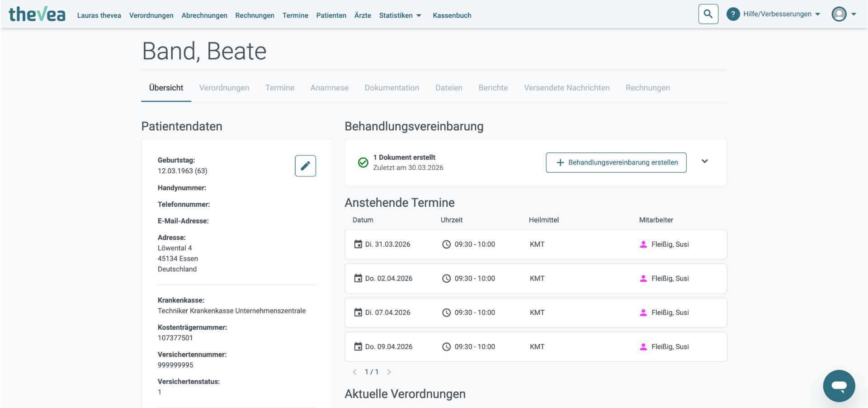
Task: Click the thevea logo
Action: 37,14
